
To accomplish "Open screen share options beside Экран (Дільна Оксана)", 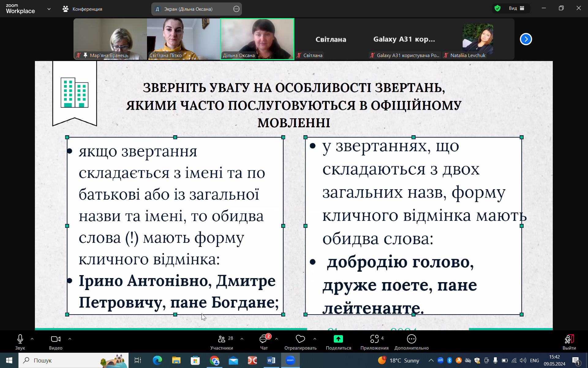I will pos(236,9).
